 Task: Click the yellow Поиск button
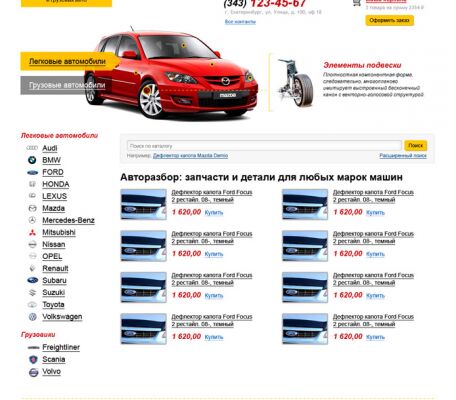click(x=415, y=146)
